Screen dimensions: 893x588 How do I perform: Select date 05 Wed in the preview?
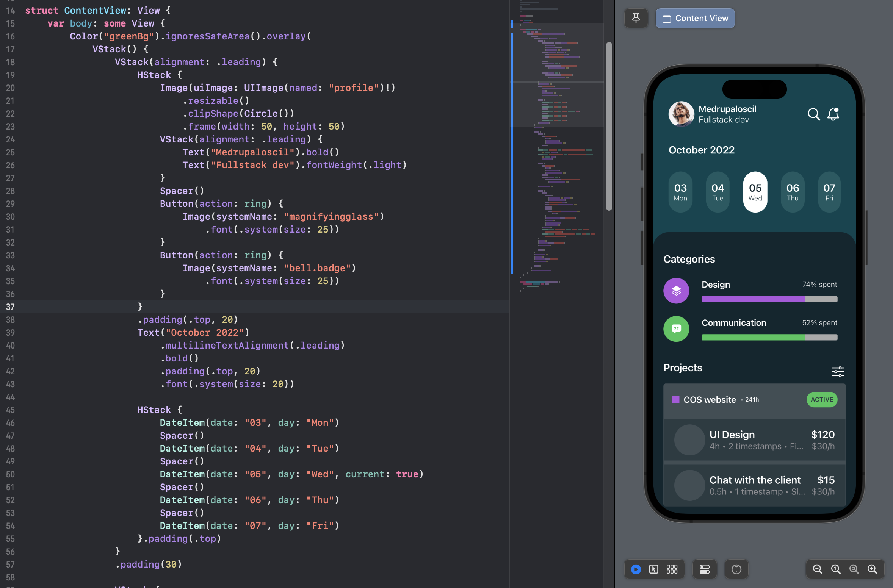tap(755, 192)
